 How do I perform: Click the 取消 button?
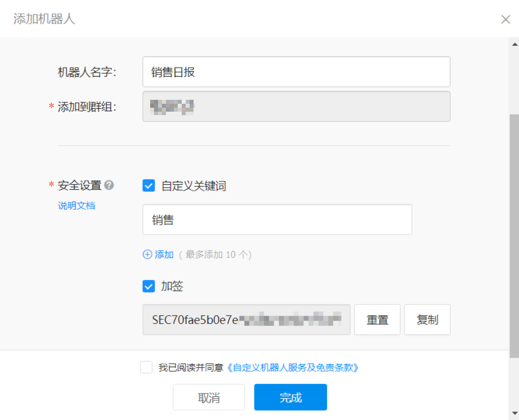208,397
